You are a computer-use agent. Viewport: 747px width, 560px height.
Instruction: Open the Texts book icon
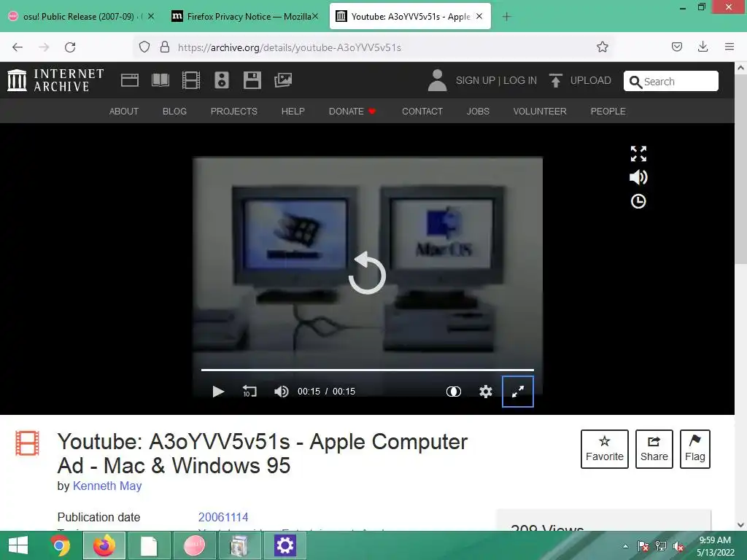point(160,80)
